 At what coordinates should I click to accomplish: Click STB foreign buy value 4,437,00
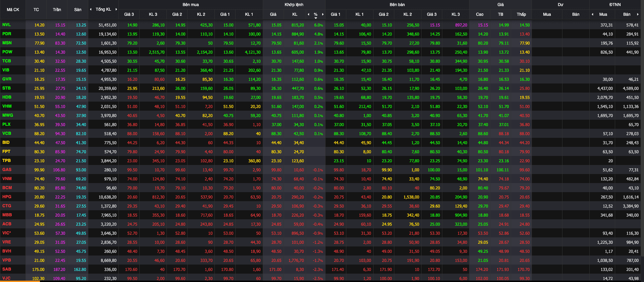[x=605, y=89]
